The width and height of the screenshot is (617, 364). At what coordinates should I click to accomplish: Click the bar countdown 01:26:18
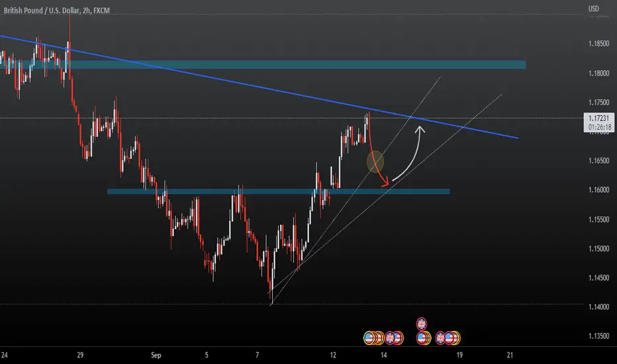pos(600,127)
